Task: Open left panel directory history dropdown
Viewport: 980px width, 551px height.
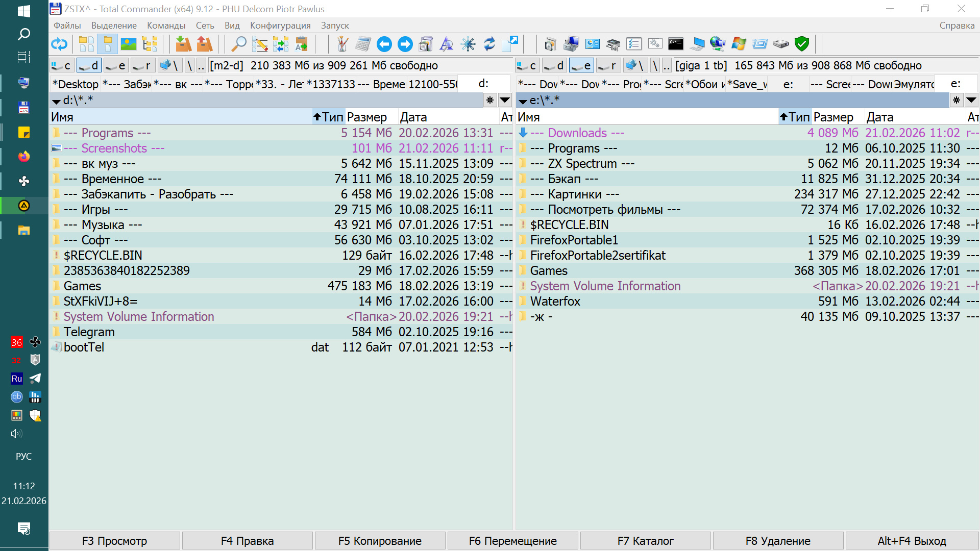Action: (x=505, y=100)
